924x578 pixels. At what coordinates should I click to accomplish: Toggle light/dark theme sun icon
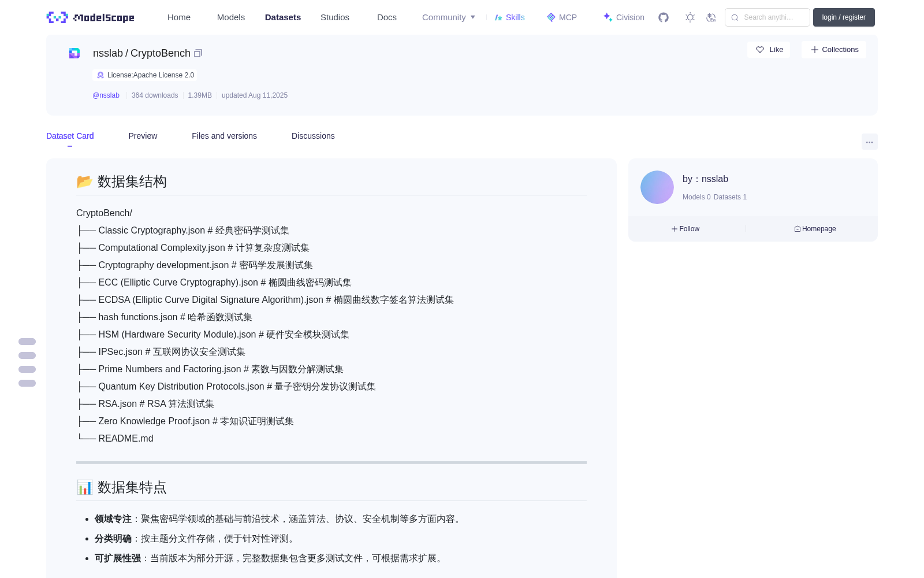click(690, 17)
